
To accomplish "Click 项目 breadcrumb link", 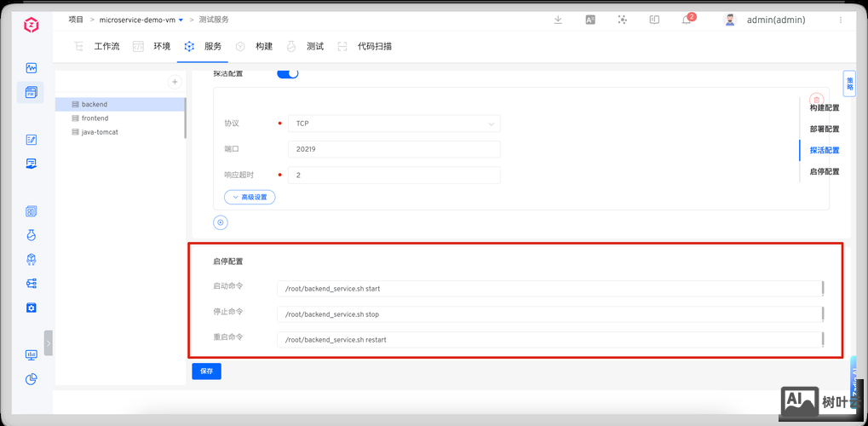I will [76, 20].
